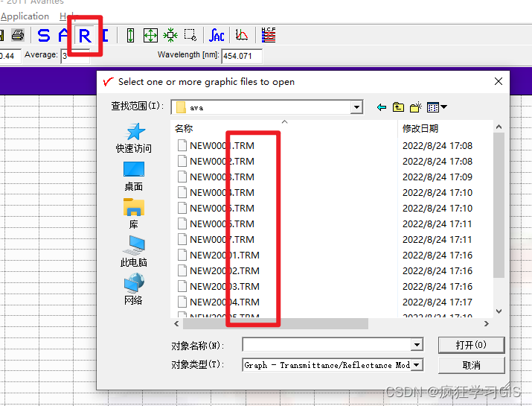
Task: Go up one folder level
Action: [x=398, y=107]
